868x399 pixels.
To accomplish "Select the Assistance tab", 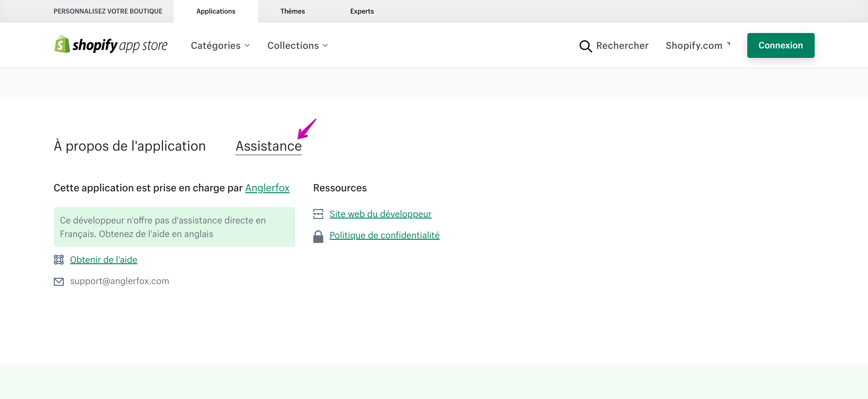I will 269,146.
